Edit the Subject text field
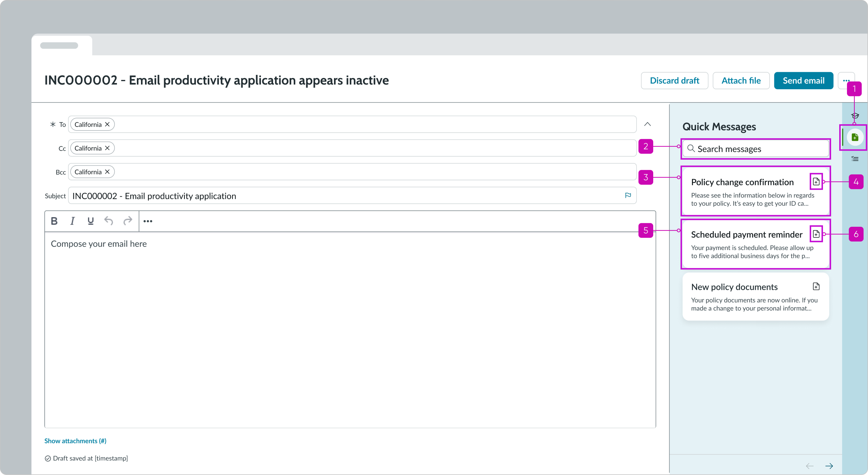This screenshot has height=475, width=868. (x=352, y=195)
